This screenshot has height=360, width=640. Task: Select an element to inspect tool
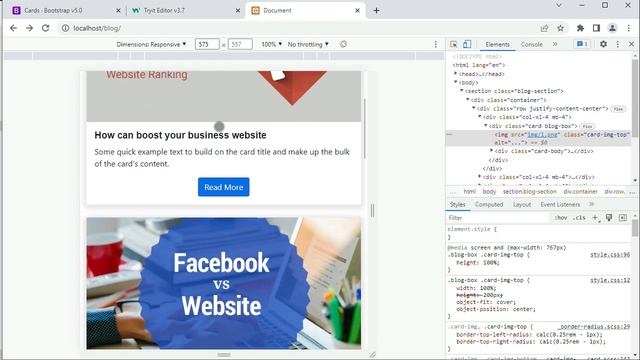[453, 44]
